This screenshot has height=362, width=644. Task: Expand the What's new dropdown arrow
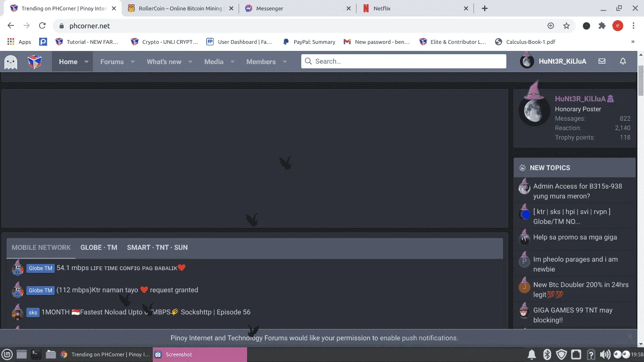pyautogui.click(x=190, y=62)
